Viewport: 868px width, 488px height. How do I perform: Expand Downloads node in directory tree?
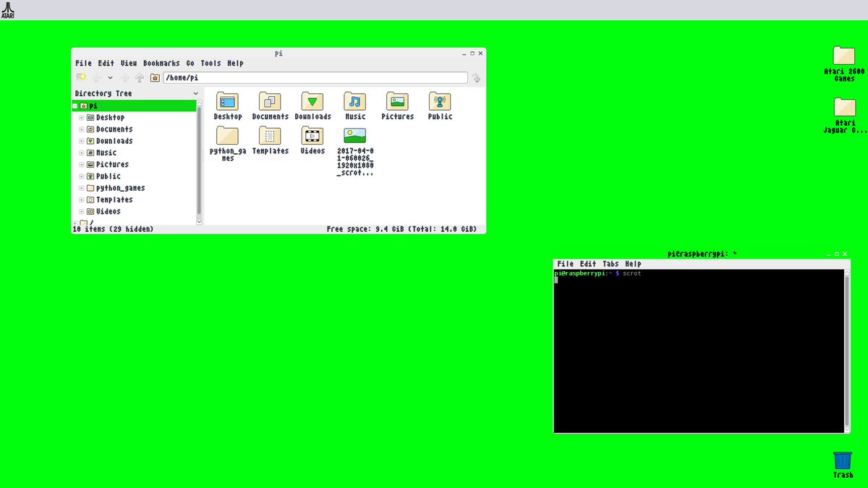[x=82, y=141]
